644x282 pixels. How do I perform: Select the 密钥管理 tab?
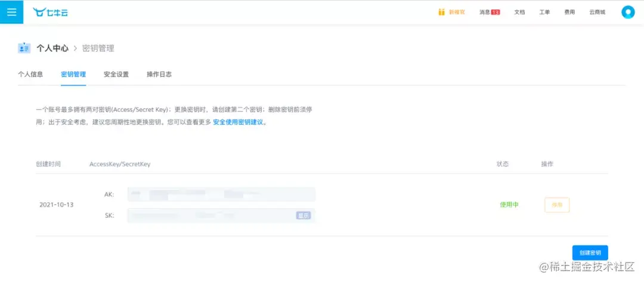pyautogui.click(x=73, y=75)
